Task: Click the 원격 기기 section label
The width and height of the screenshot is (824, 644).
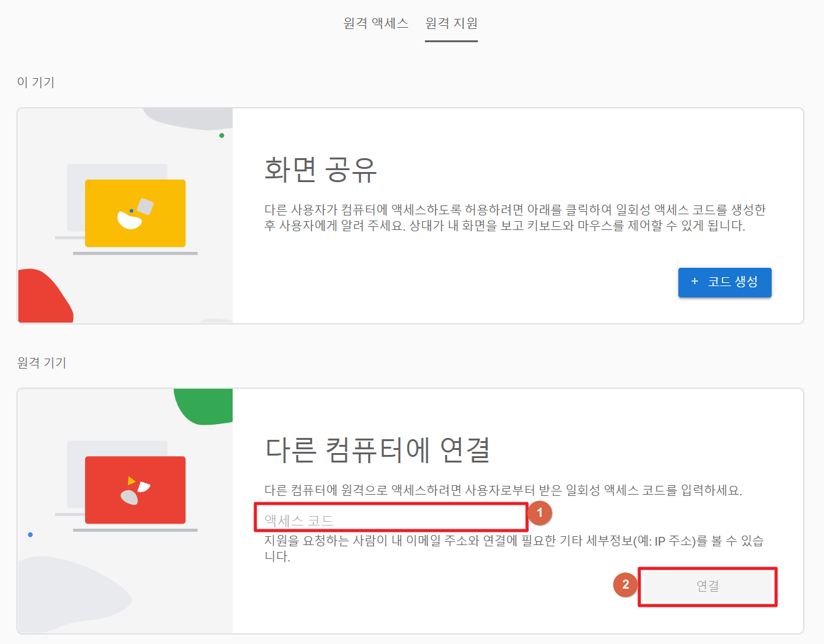Action: click(x=40, y=362)
